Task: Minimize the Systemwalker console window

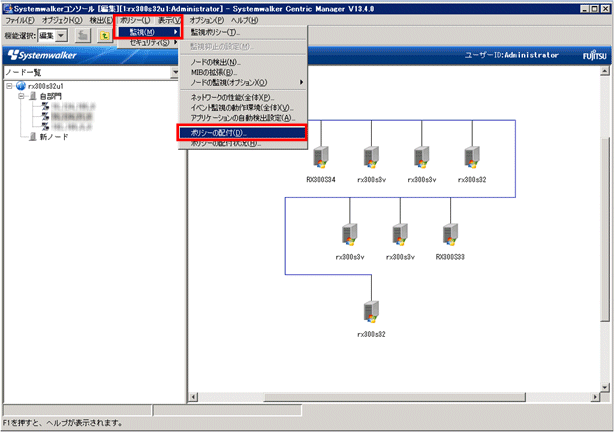Action: (584, 9)
